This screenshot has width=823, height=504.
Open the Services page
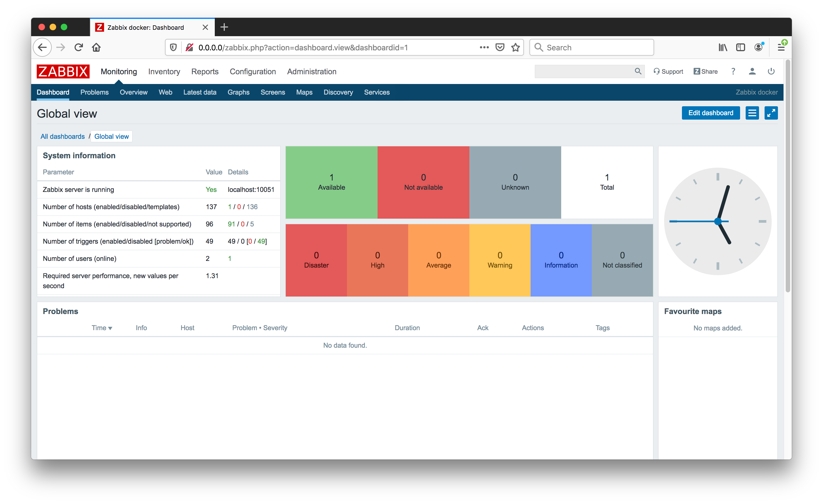tap(377, 92)
